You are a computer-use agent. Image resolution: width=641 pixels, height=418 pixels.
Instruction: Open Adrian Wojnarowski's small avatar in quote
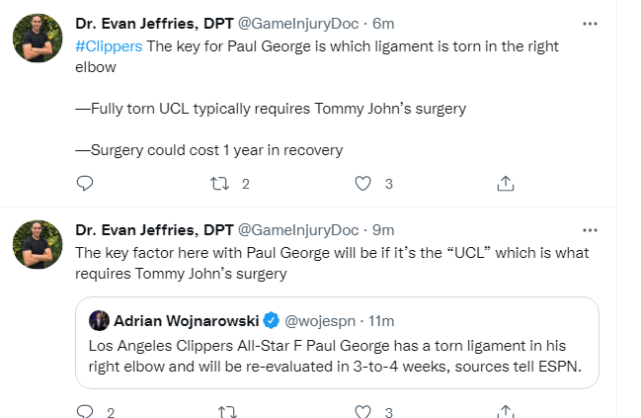(x=99, y=320)
